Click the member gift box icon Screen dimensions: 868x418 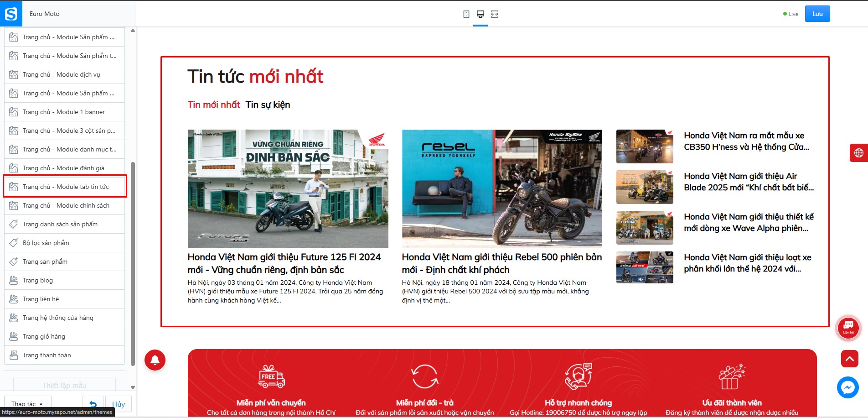(x=732, y=376)
